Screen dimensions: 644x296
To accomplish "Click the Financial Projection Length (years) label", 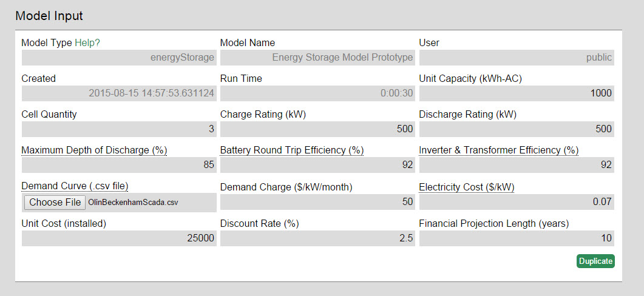I will 494,224.
